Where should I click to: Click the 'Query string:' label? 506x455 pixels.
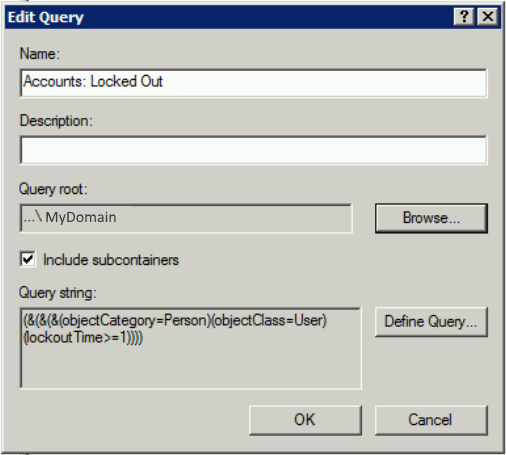tap(57, 293)
